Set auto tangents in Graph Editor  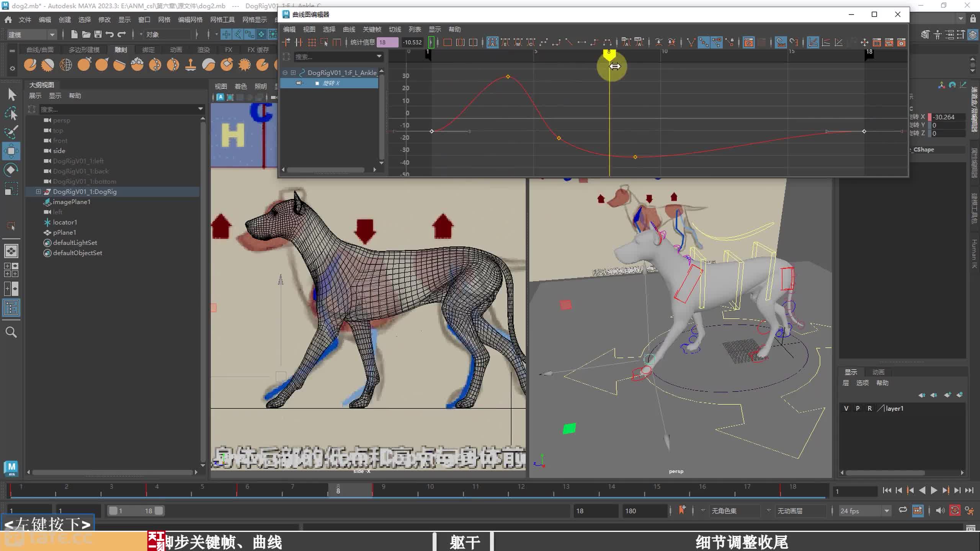tap(493, 42)
